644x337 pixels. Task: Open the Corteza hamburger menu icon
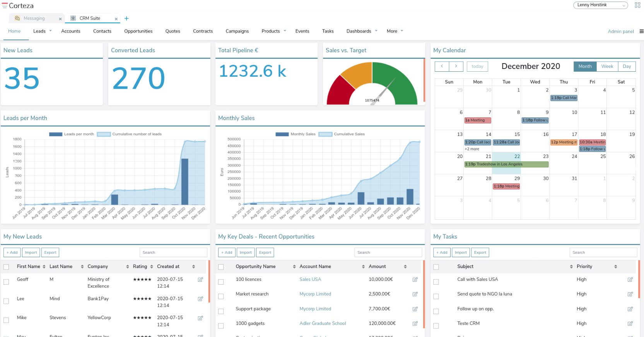click(5, 6)
